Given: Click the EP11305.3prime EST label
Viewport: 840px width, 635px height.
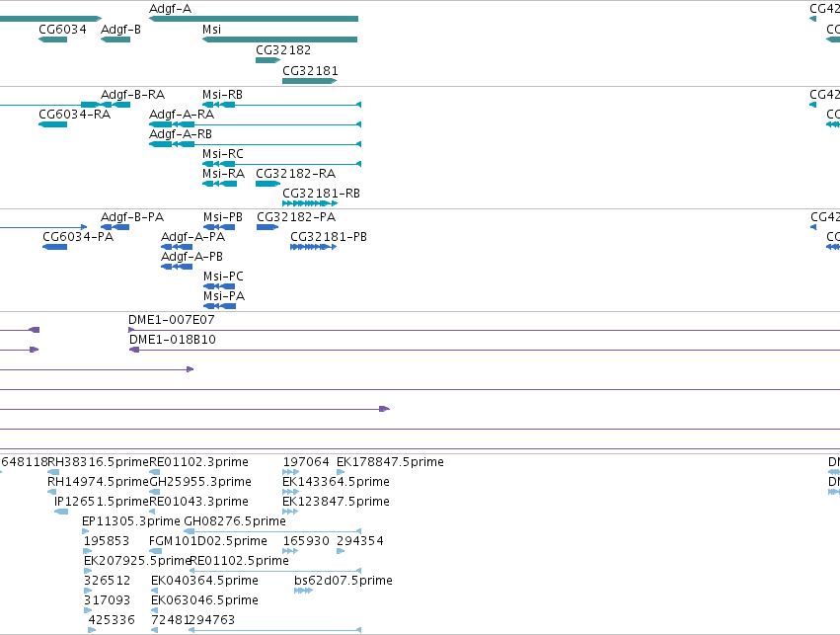Looking at the screenshot, I should point(131,521).
